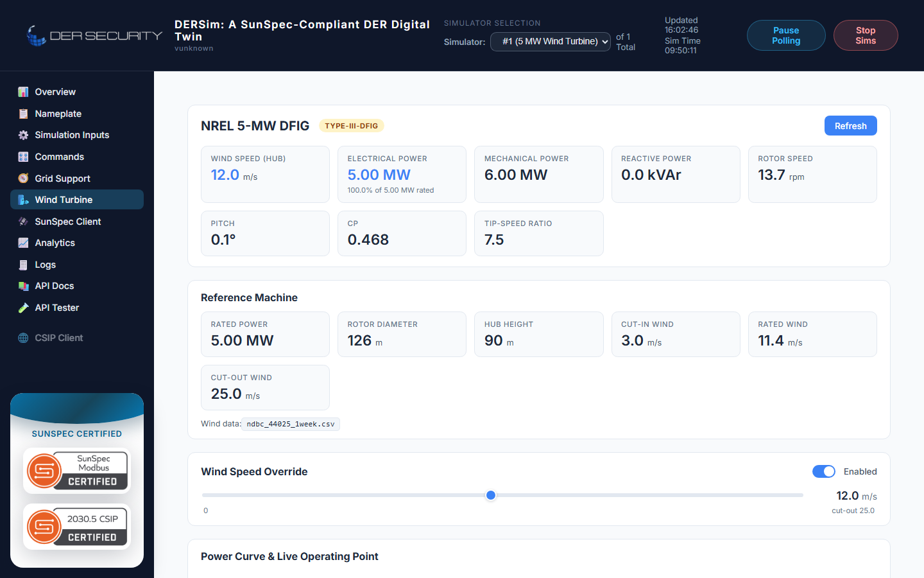Open Grid Support page

(x=77, y=178)
